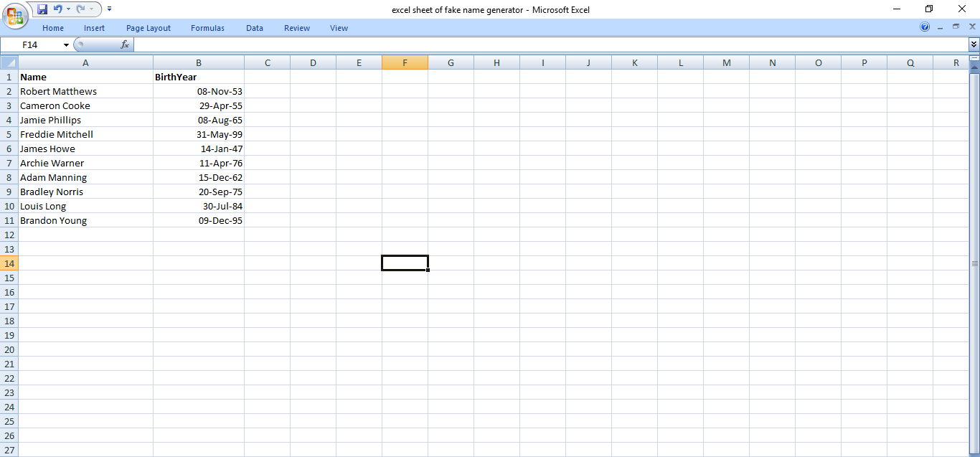Click the Select All corner triangle
This screenshot has height=457, width=980.
point(9,62)
